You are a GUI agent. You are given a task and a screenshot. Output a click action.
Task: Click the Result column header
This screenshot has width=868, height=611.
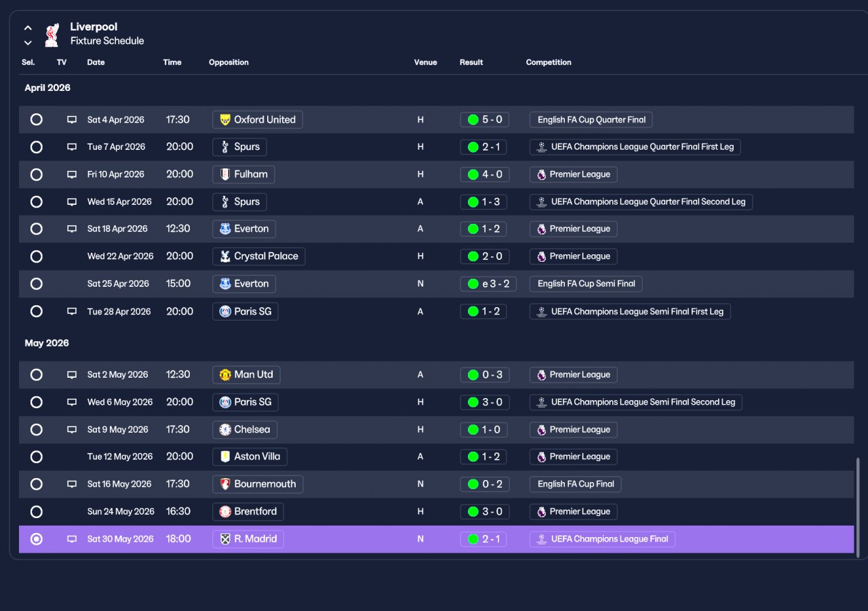tap(471, 62)
